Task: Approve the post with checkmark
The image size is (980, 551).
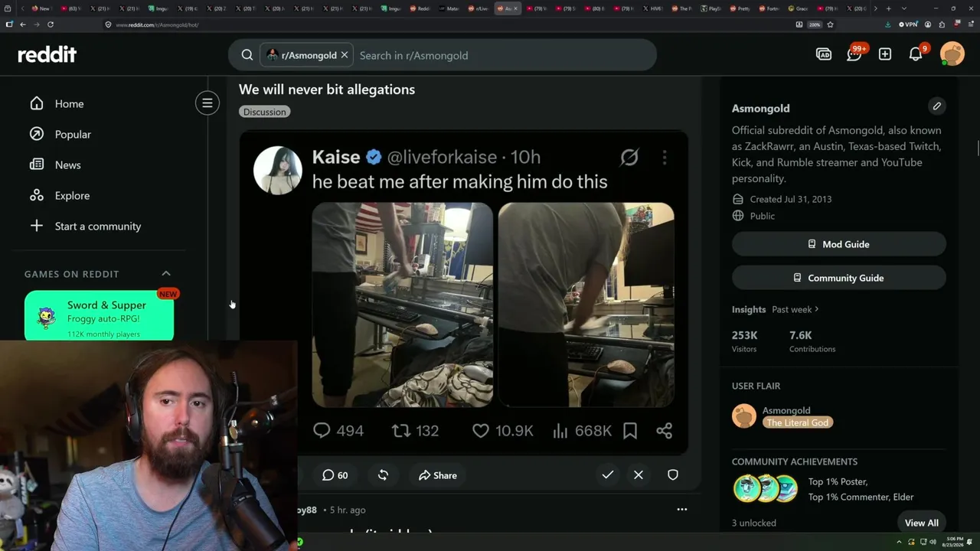Action: 608,475
